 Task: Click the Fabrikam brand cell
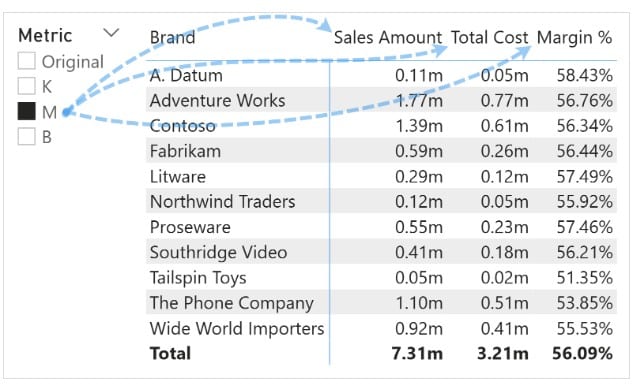coord(185,151)
